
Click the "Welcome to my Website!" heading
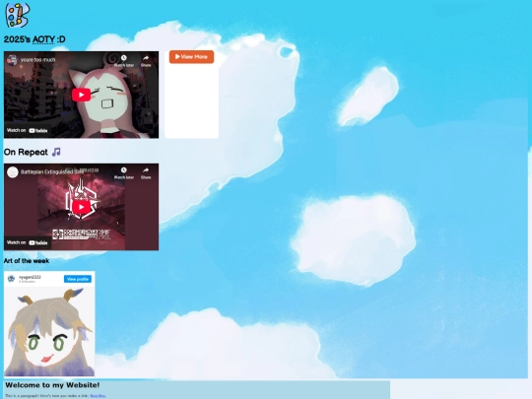point(52,385)
